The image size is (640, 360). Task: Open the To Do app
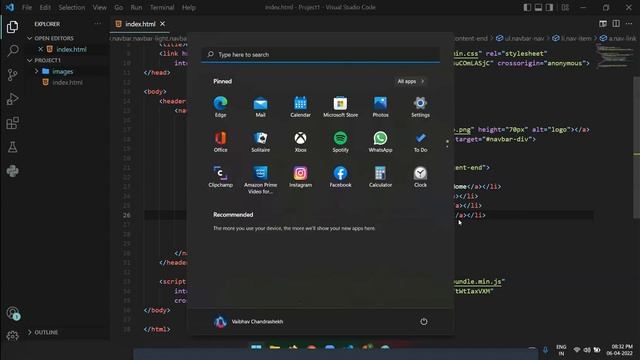[420, 142]
